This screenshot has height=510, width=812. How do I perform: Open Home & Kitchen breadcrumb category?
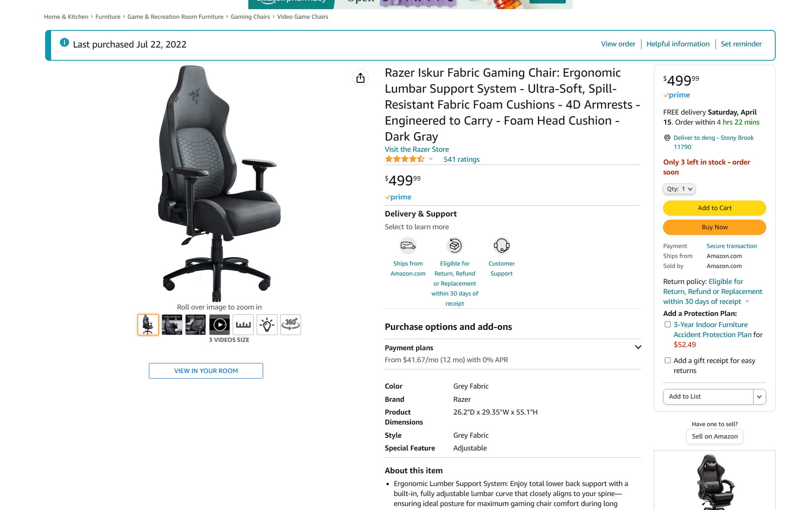(x=66, y=17)
